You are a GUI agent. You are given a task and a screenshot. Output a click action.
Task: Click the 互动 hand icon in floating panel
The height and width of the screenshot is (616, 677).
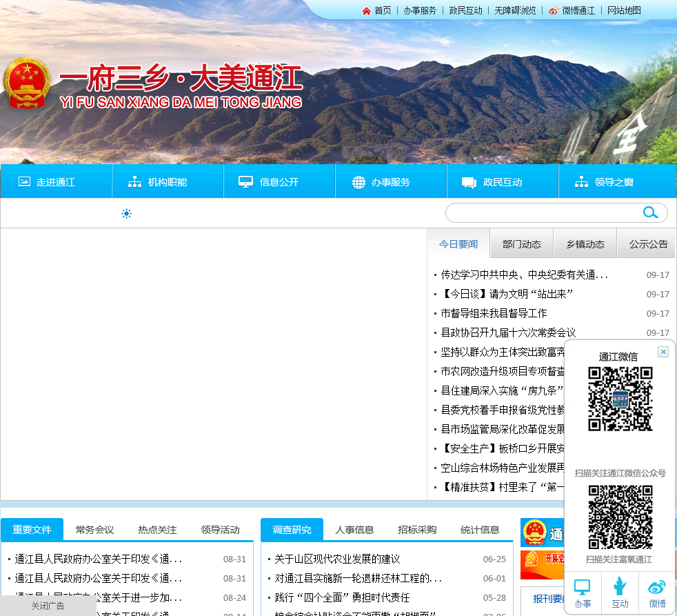tap(620, 586)
